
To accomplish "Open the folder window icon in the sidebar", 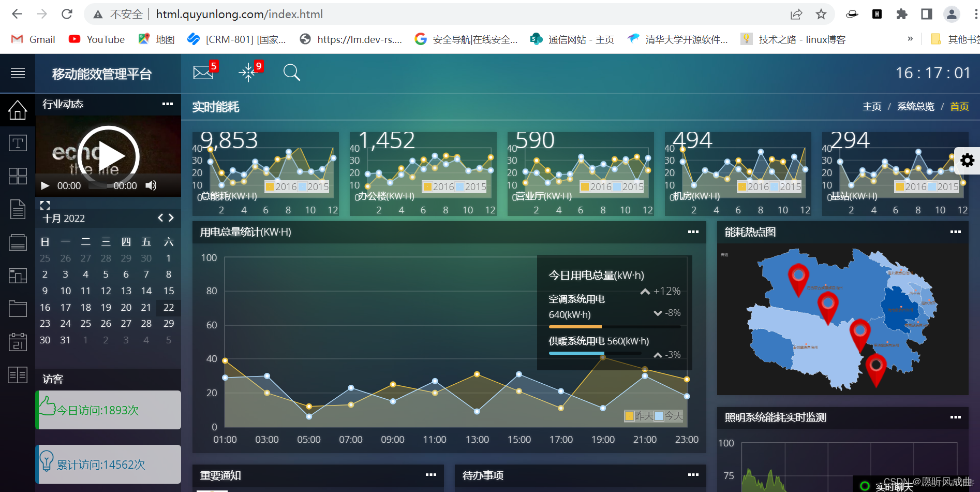I will (x=18, y=309).
